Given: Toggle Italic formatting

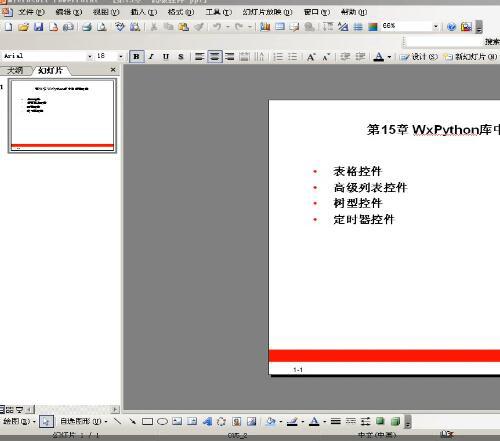Looking at the screenshot, I should (x=151, y=57).
